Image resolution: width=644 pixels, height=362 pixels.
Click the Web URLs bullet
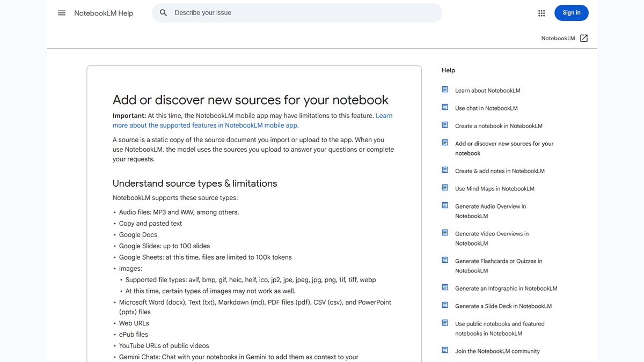tap(134, 323)
